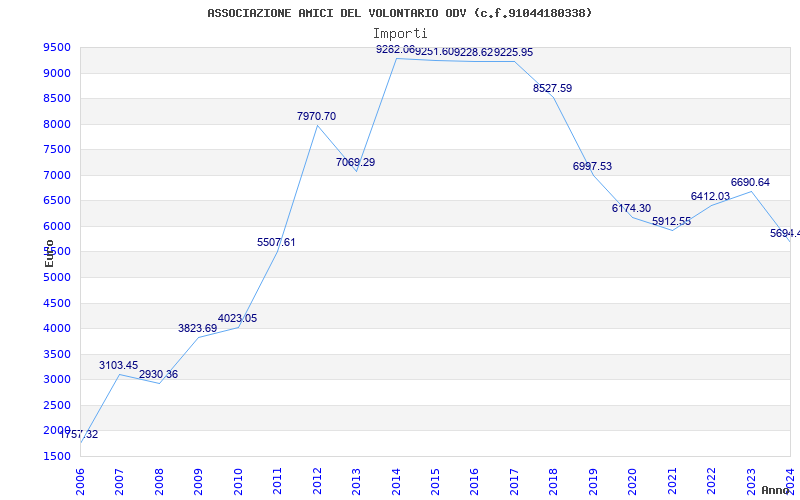Click the data label 6690.64
This screenshot has height=500, width=800.
pyautogui.click(x=750, y=183)
